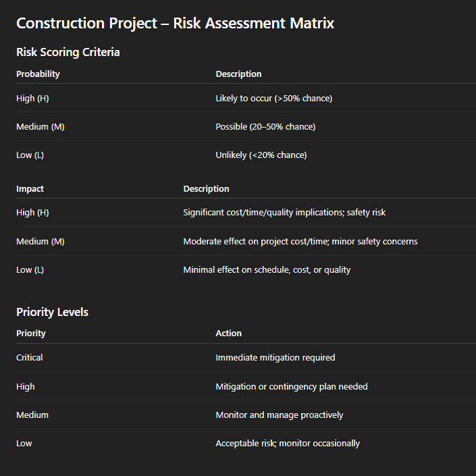This screenshot has height=476, width=476.
Task: Click 'Acceptable risk; monitor occasionally'
Action: coord(288,444)
